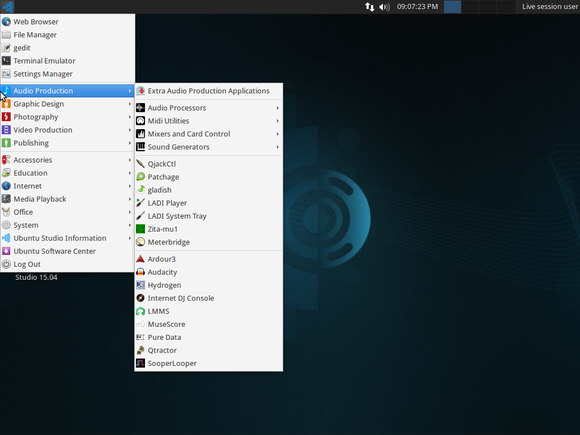580x435 pixels.
Task: Click the panel clock showing 09:07:23 PM
Action: click(417, 7)
